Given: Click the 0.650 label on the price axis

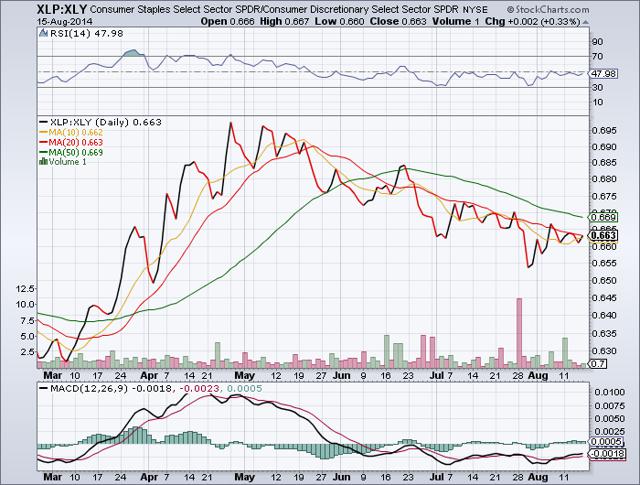Looking at the screenshot, I should [604, 280].
